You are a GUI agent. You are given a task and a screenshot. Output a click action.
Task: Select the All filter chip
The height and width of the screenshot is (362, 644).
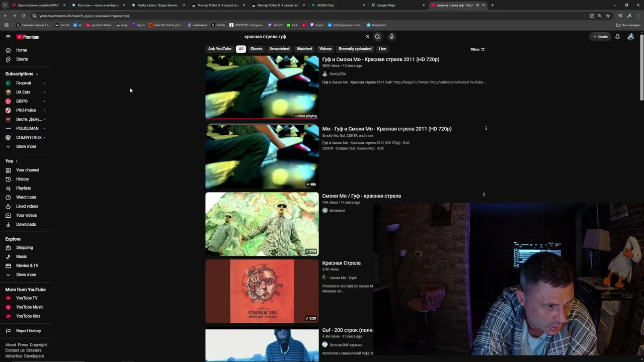tap(241, 49)
